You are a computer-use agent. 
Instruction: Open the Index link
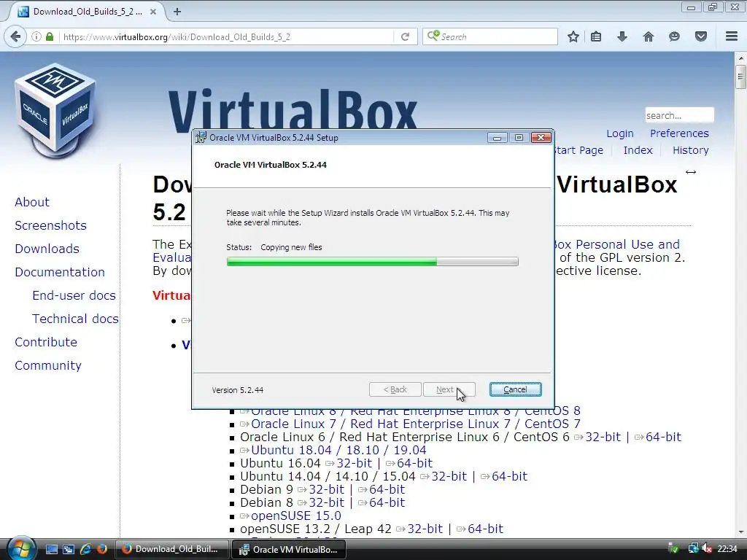[x=638, y=150]
